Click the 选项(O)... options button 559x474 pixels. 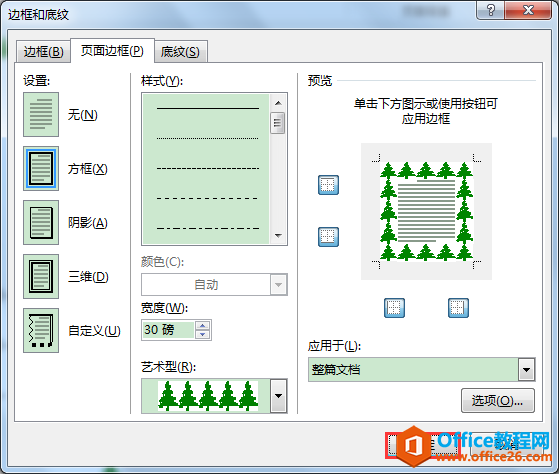(498, 401)
